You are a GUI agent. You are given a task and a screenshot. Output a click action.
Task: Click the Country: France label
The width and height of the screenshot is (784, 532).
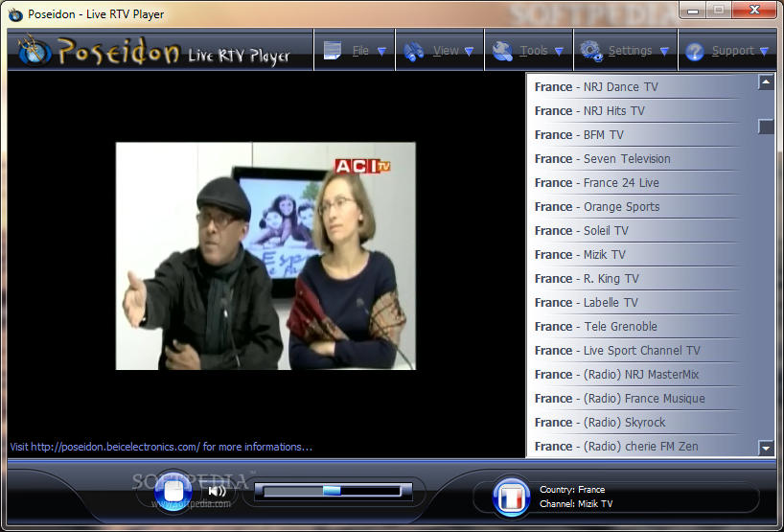(572, 490)
